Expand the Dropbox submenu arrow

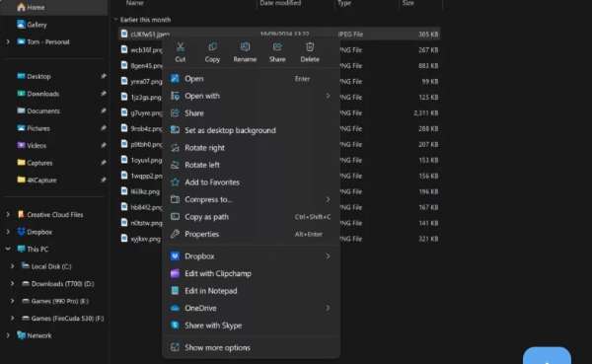click(x=328, y=256)
